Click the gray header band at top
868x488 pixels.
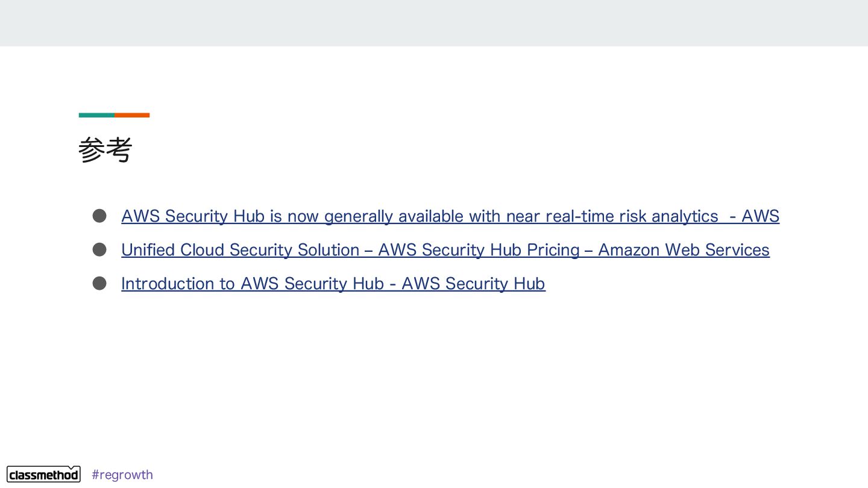[x=434, y=23]
